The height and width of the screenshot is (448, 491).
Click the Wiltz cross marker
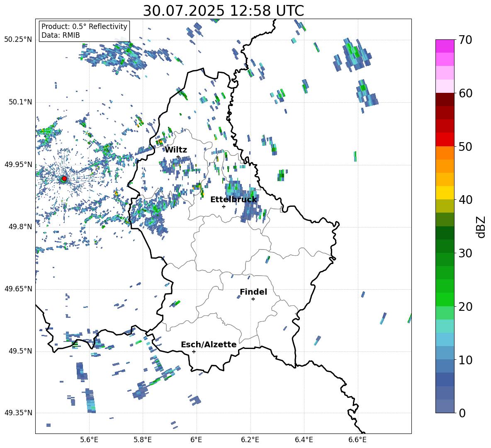tap(178, 157)
